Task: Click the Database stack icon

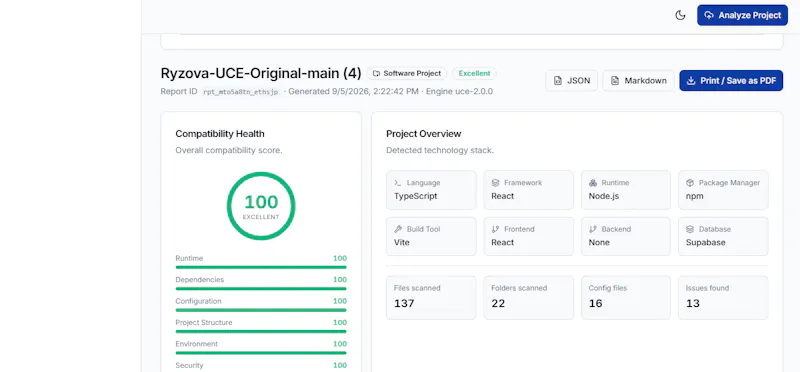Action: point(690,229)
